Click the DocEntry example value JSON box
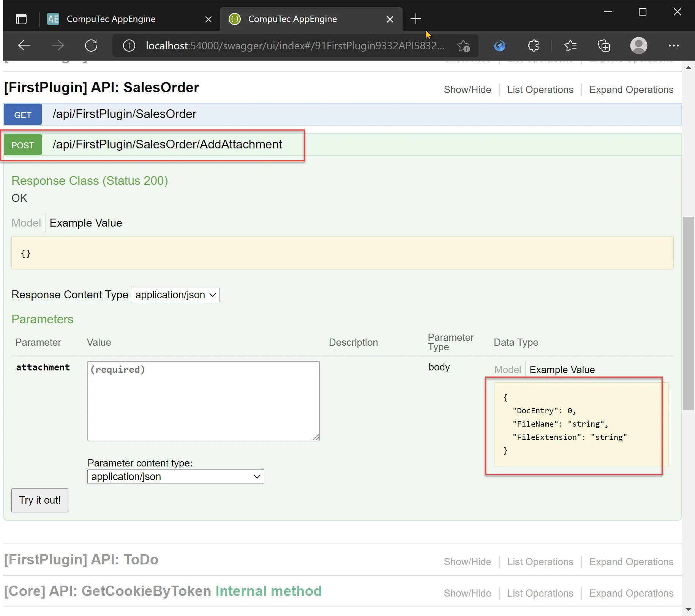 pyautogui.click(x=581, y=424)
